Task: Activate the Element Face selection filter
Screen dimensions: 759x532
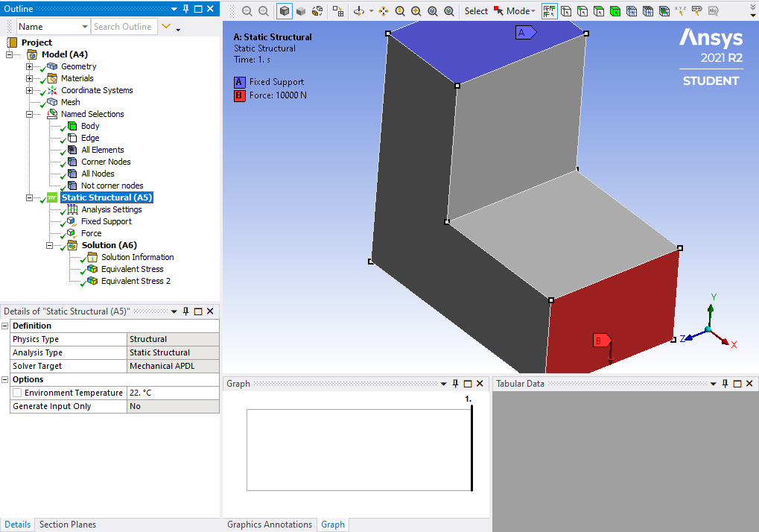Action: point(648,11)
